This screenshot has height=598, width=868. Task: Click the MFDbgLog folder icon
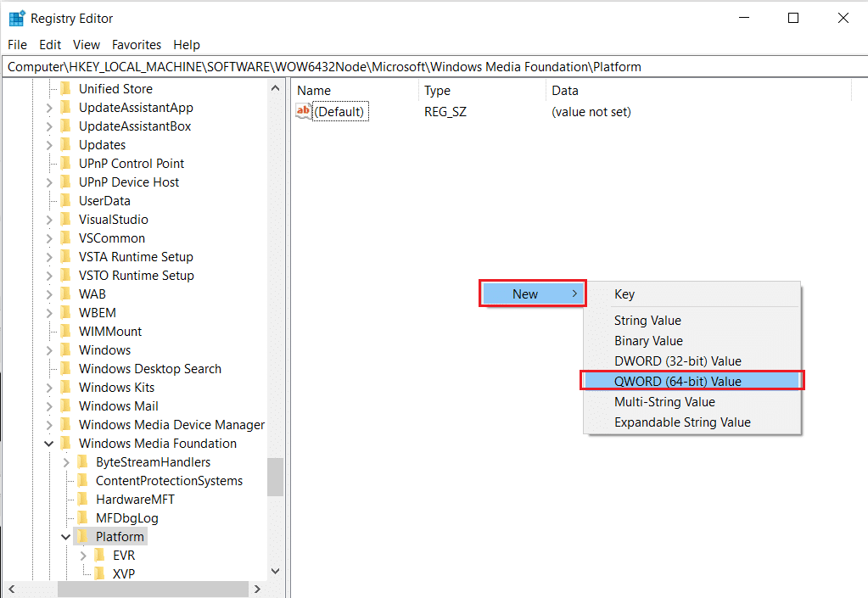(82, 517)
